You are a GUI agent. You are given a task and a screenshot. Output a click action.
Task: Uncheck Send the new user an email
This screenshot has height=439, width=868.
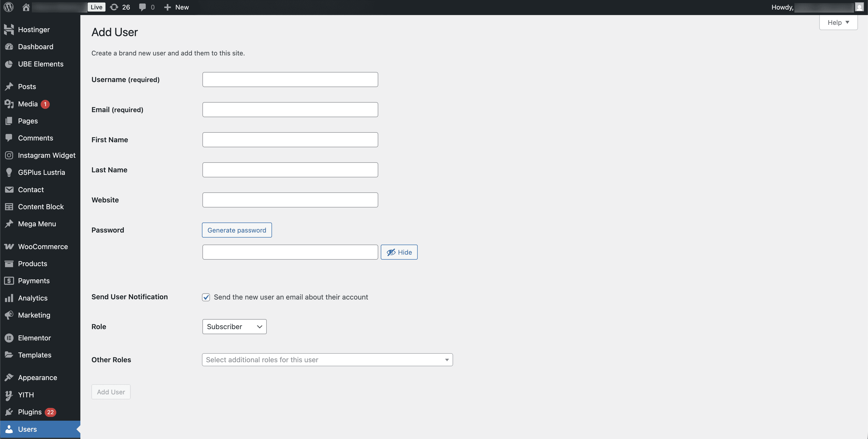click(x=206, y=297)
